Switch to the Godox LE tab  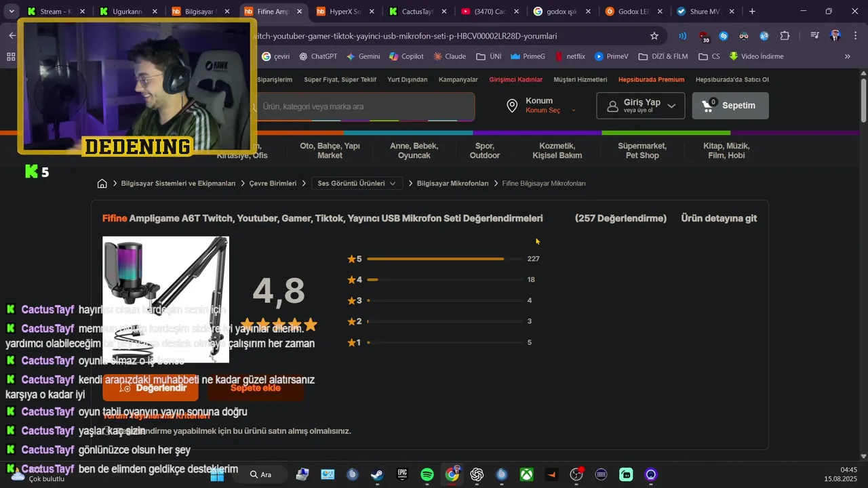coord(634,12)
